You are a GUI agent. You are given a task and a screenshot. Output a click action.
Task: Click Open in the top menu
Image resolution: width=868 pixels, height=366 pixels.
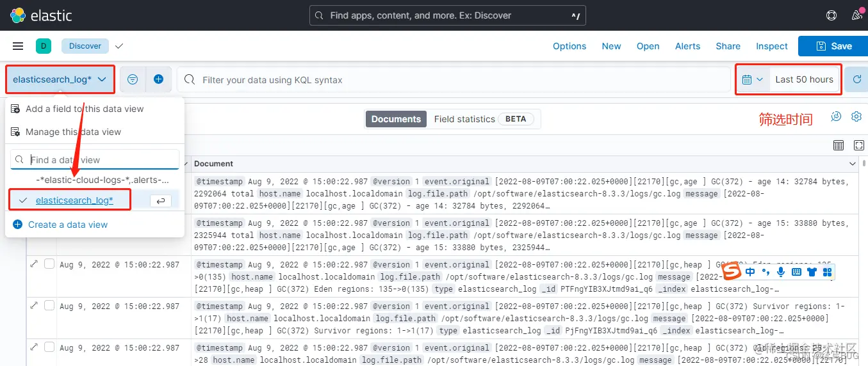tap(648, 46)
